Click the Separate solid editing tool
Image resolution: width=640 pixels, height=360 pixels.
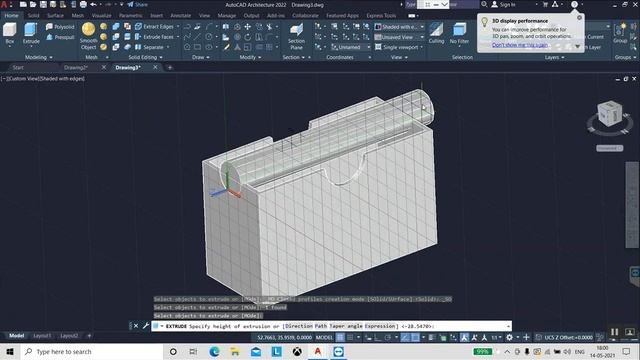149,47
